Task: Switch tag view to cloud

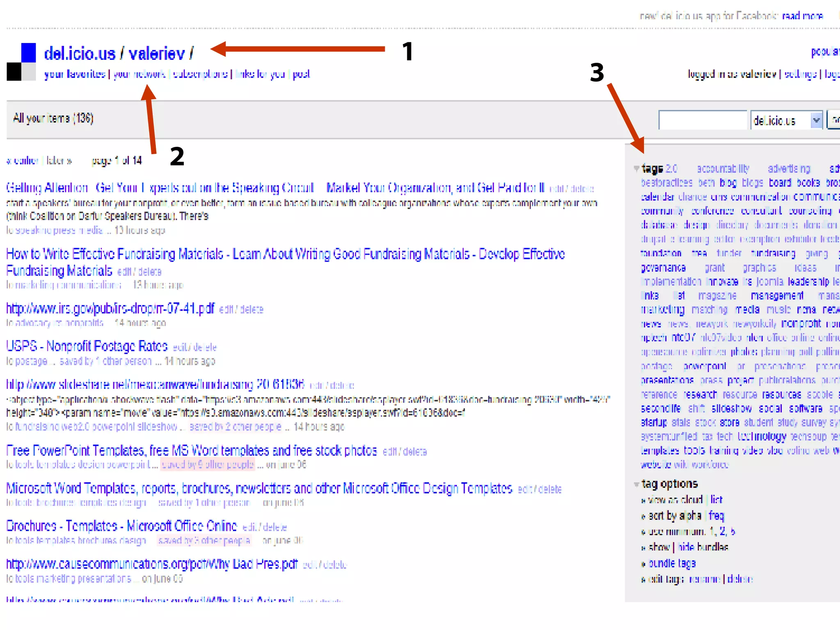Action: coord(692,500)
